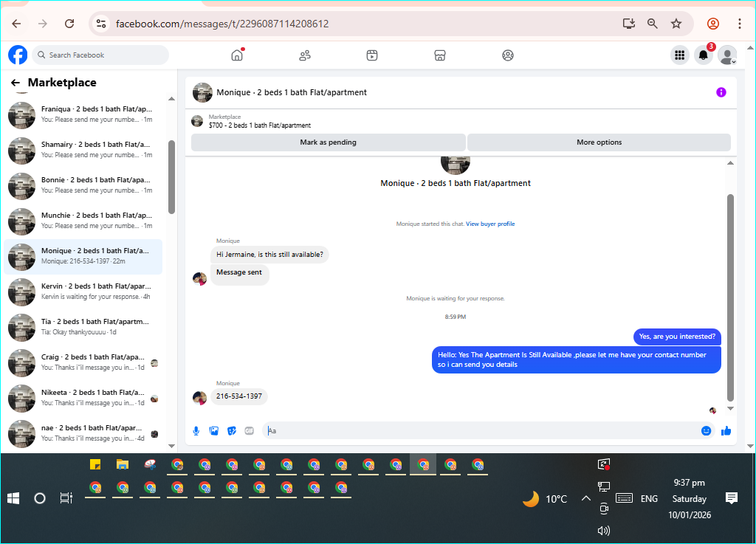The width and height of the screenshot is (756, 544).
Task: Click site information icon in address bar
Action: pos(100,24)
